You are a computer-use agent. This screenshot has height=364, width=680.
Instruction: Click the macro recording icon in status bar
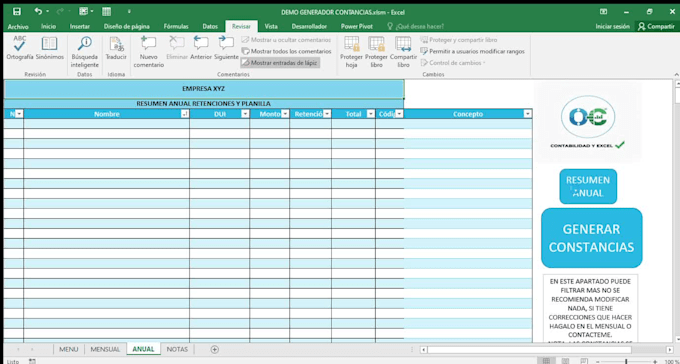pyautogui.click(x=32, y=361)
